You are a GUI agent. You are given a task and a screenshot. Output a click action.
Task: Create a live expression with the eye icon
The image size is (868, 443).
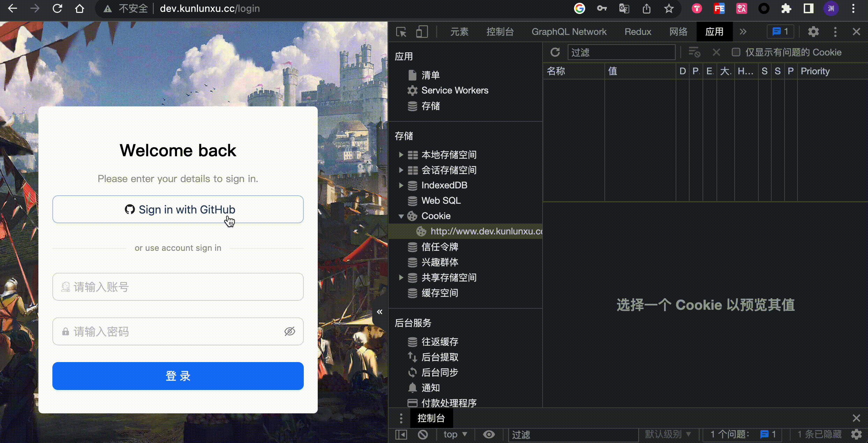pyautogui.click(x=489, y=435)
